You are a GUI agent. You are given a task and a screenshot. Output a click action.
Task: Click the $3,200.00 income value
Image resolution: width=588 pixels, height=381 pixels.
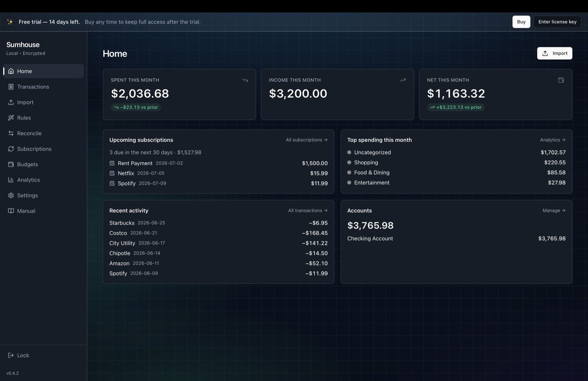298,94
